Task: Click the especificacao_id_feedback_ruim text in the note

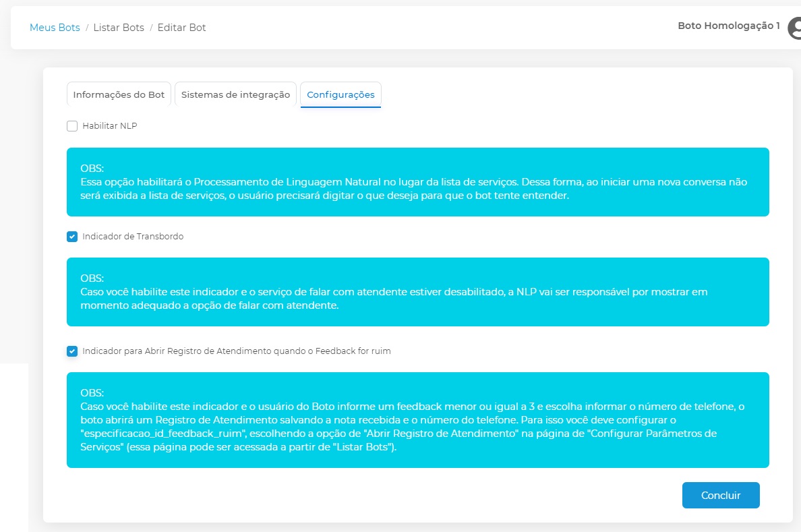Action: [157, 433]
